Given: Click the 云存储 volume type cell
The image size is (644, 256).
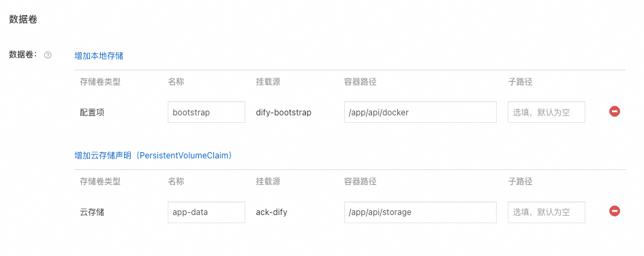Looking at the screenshot, I should (92, 212).
